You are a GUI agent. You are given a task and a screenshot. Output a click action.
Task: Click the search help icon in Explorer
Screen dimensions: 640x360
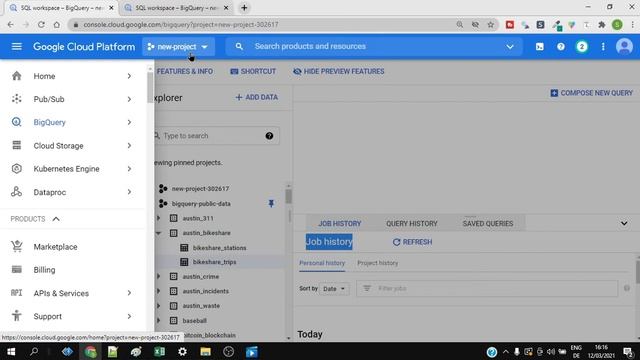pos(269,136)
